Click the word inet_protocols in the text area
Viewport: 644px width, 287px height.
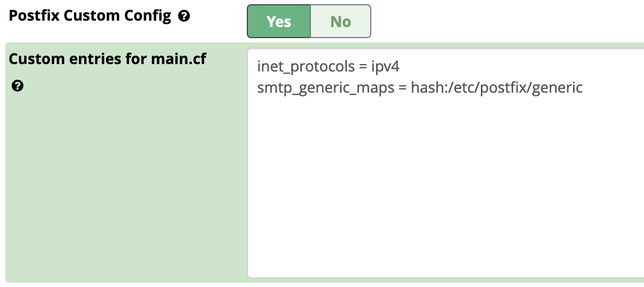(306, 67)
